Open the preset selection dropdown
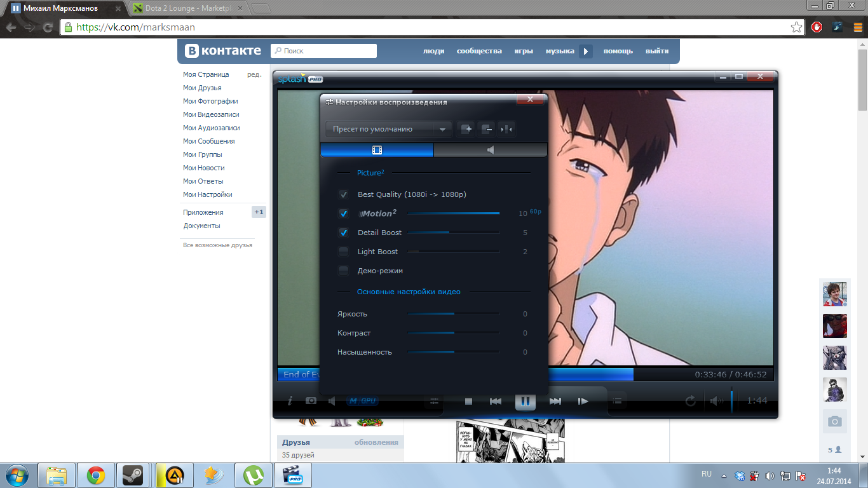 [388, 129]
